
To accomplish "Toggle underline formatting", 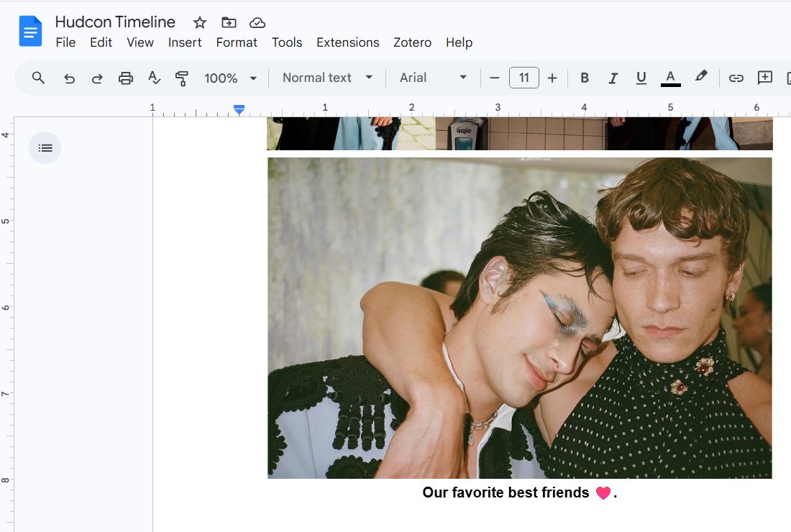I will click(641, 78).
